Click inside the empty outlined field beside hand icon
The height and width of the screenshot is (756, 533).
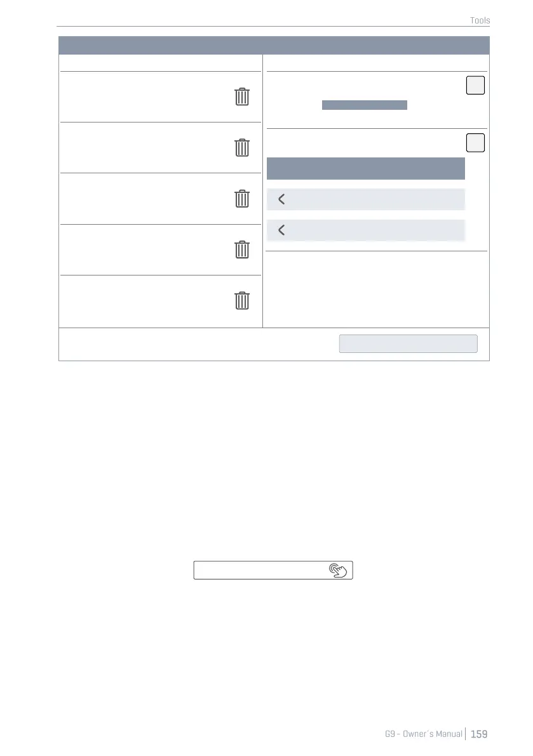(x=260, y=570)
